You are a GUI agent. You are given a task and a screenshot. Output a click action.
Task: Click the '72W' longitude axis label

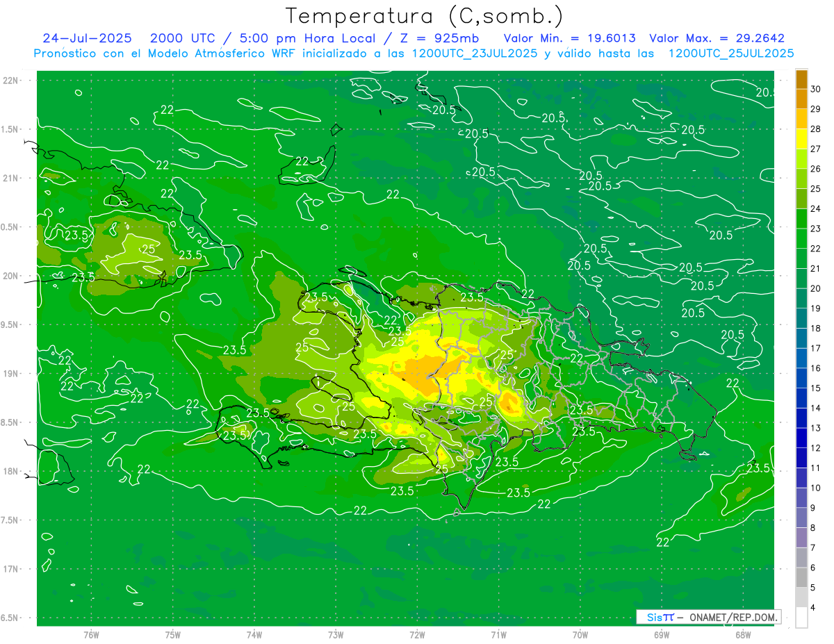[417, 634]
